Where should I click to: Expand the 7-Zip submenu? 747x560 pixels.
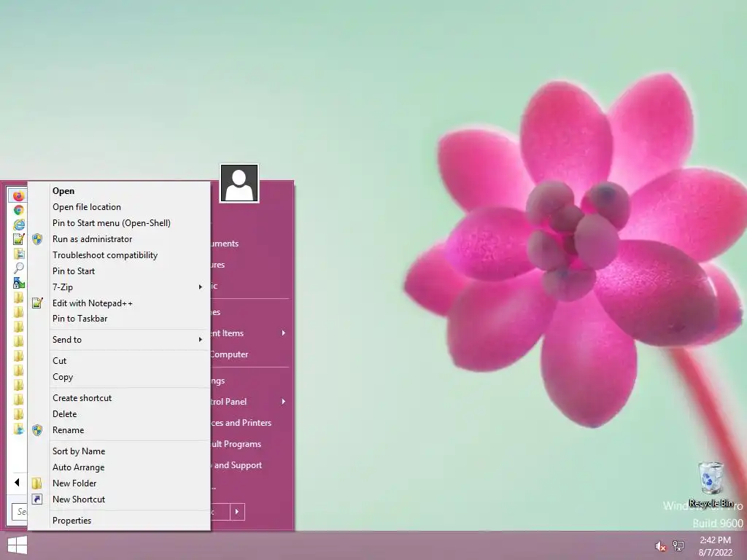coord(119,287)
